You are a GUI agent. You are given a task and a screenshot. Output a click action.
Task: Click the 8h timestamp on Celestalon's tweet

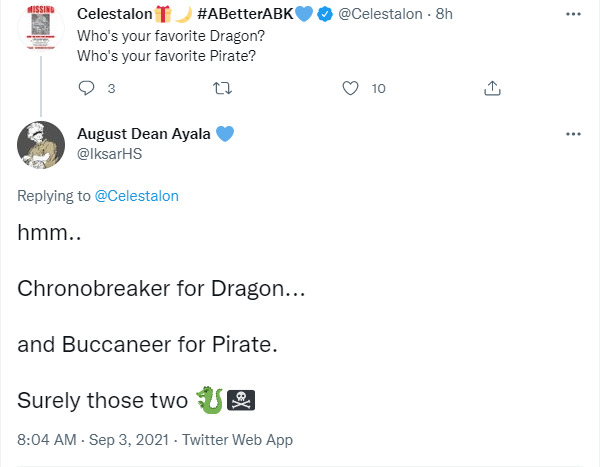coord(446,15)
